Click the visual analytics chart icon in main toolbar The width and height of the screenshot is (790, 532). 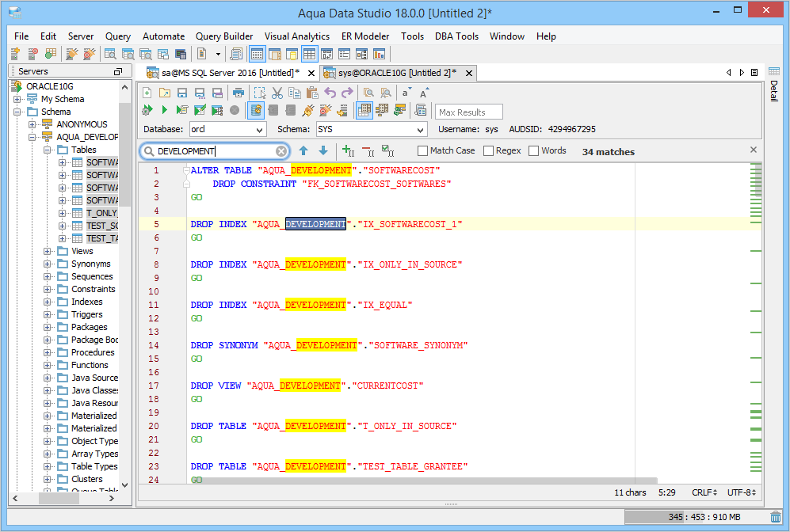[x=379, y=54]
